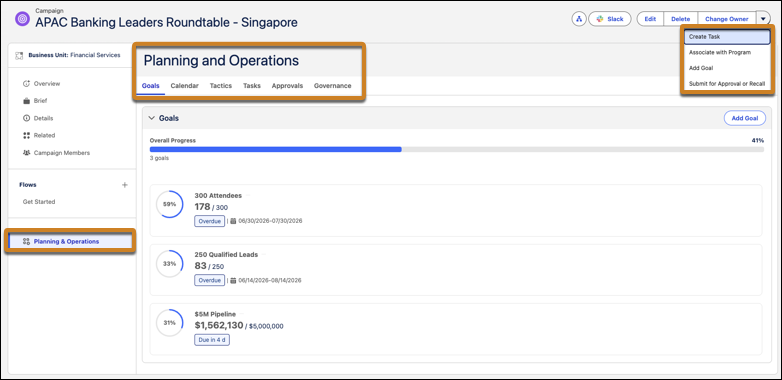Switch to the Goals tab
The image size is (782, 380).
(x=151, y=86)
